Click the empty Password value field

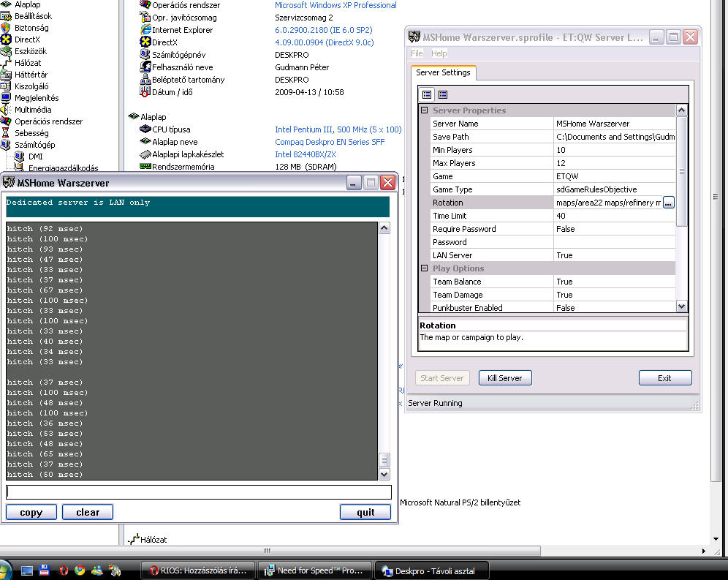click(614, 242)
